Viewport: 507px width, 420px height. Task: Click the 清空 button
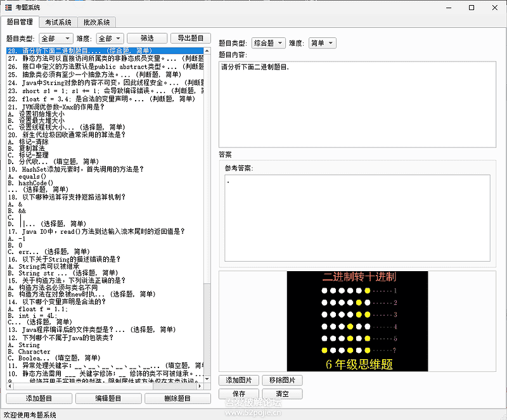click(x=282, y=394)
